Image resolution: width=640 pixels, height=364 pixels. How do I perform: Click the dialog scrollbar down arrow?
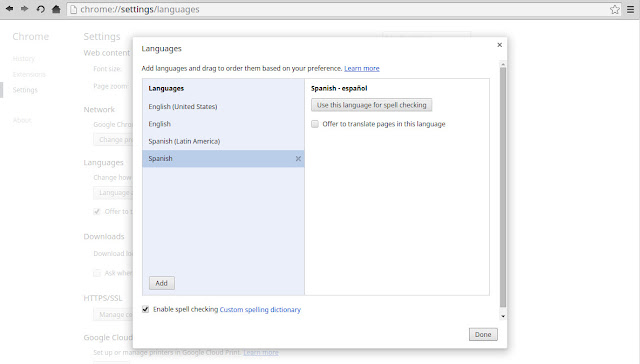[503, 316]
